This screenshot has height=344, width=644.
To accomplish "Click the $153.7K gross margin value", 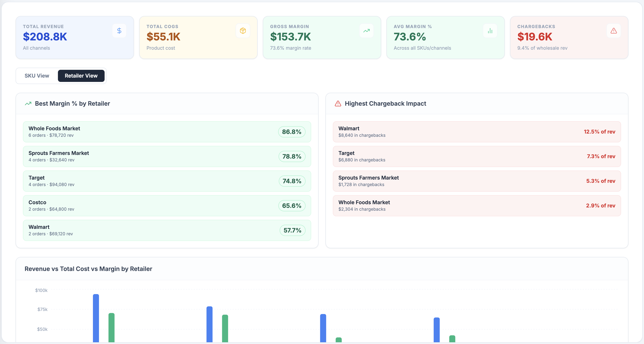I will (x=290, y=37).
